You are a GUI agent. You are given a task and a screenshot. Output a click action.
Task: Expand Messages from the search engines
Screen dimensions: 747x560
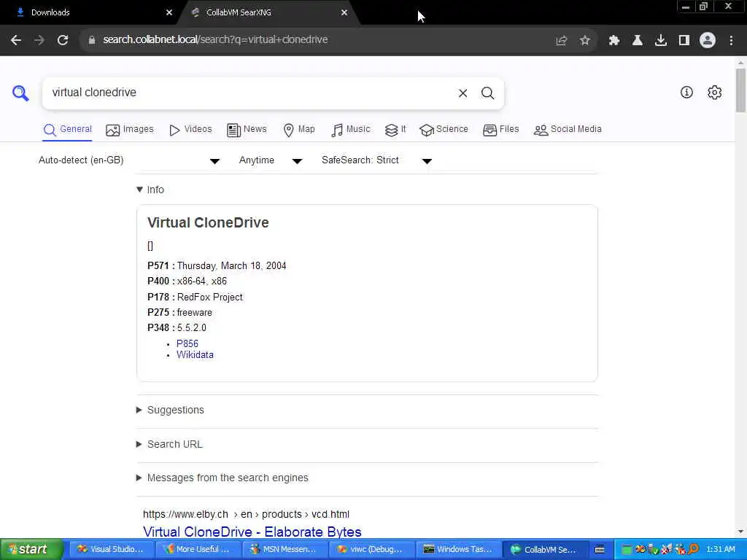click(x=222, y=478)
